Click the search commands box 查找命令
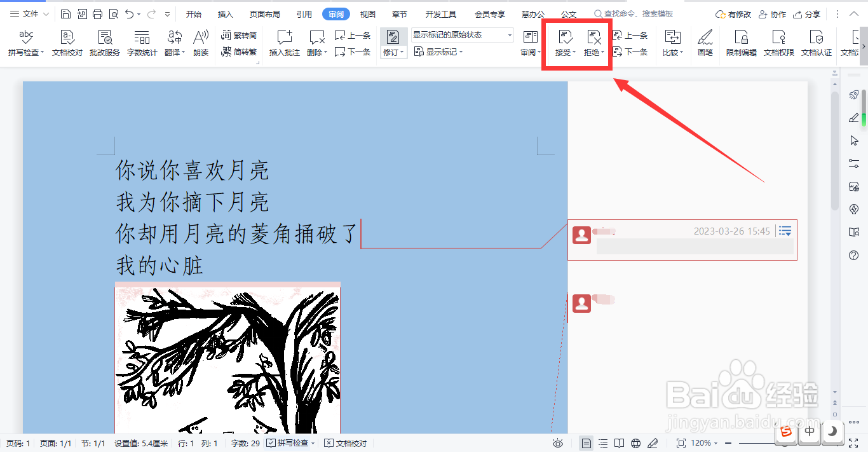This screenshot has height=452, width=868. [x=634, y=14]
